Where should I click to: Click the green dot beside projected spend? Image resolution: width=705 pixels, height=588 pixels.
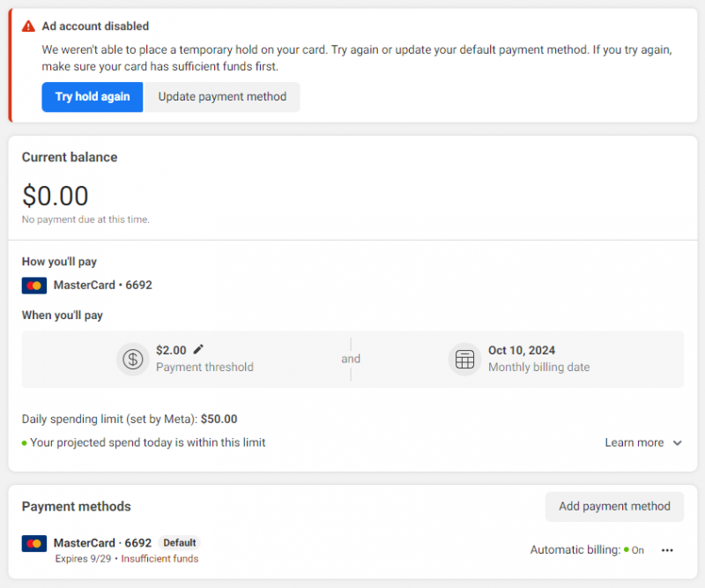[x=25, y=443]
